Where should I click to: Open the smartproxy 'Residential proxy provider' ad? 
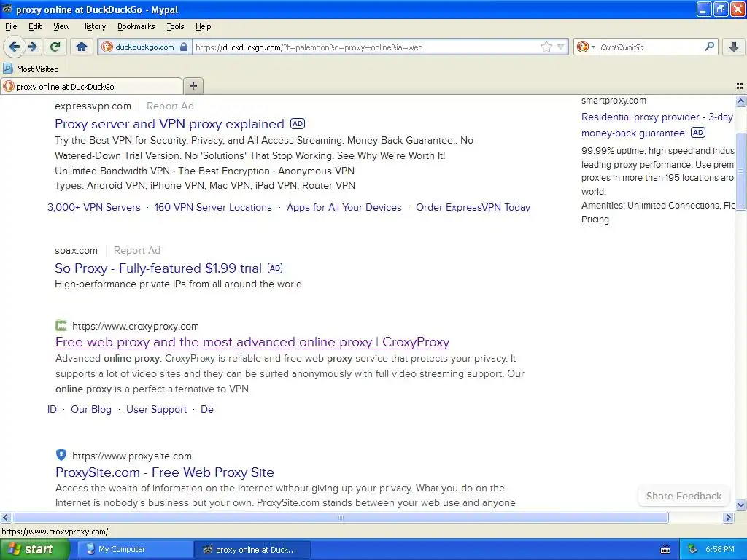click(x=657, y=125)
